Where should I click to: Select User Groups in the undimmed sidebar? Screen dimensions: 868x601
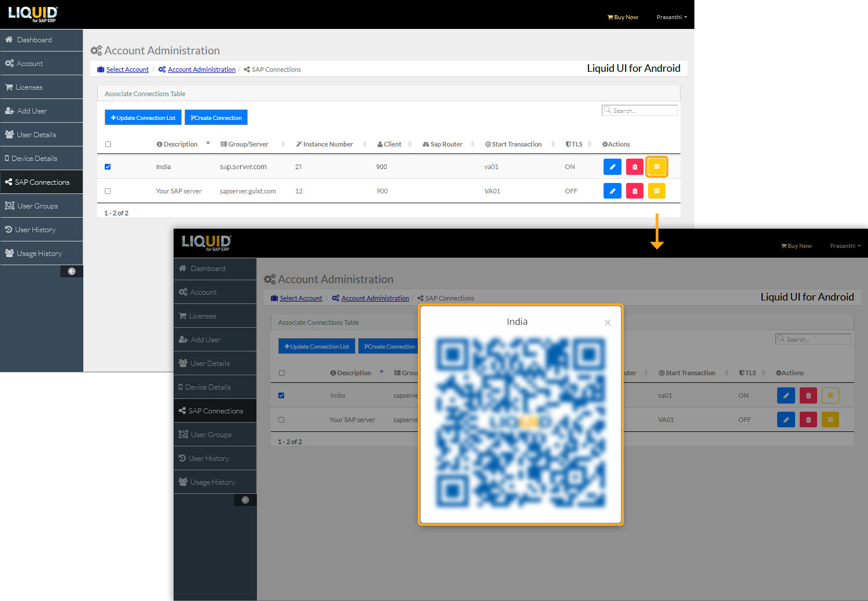[x=37, y=206]
